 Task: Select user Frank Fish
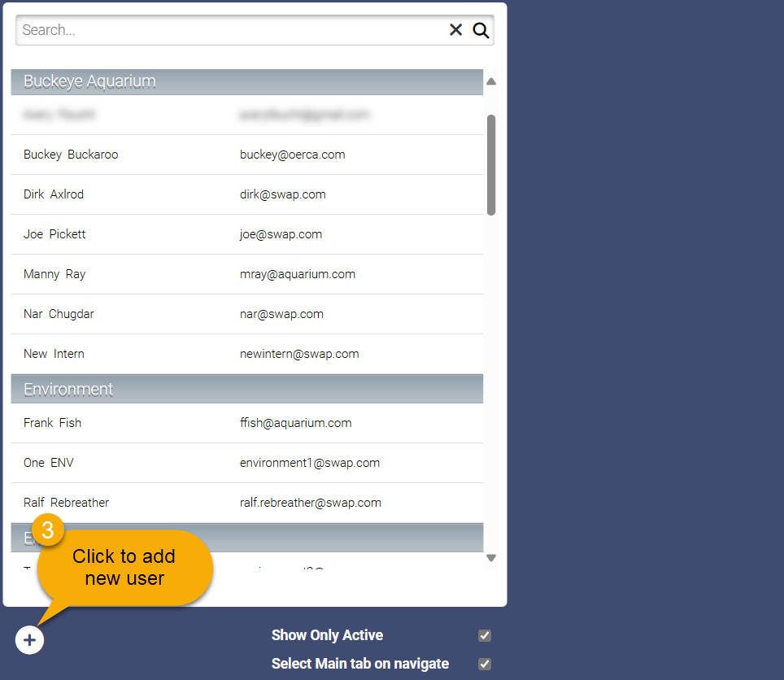[x=247, y=423]
